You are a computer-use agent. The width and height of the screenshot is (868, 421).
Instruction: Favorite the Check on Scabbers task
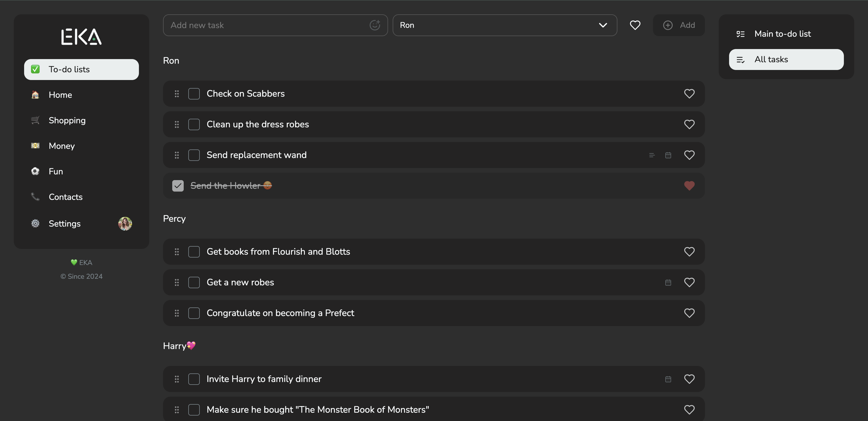click(689, 93)
